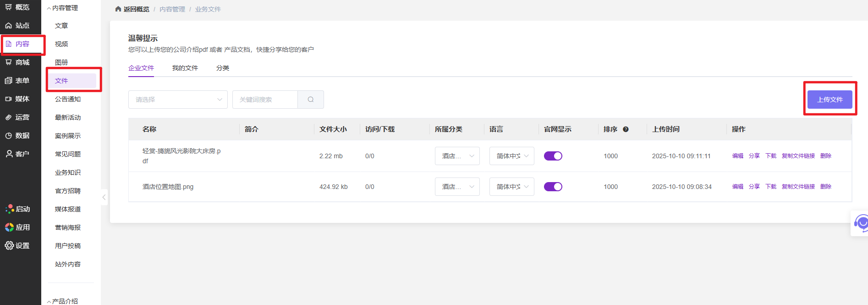Collapse the 内容管理 menu group

[62, 8]
